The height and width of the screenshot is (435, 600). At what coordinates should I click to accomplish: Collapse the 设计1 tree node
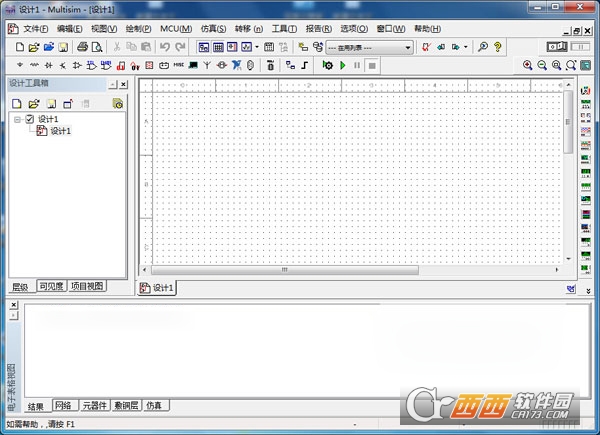pos(17,119)
